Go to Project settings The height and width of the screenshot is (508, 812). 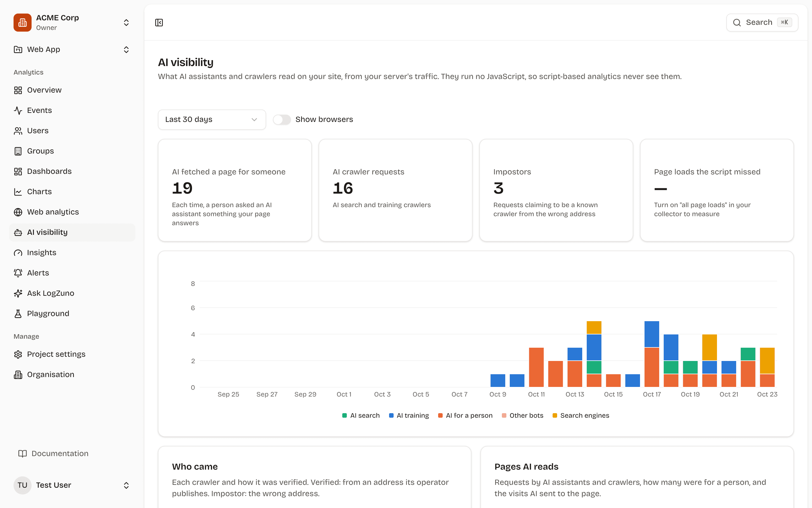[x=72, y=354]
